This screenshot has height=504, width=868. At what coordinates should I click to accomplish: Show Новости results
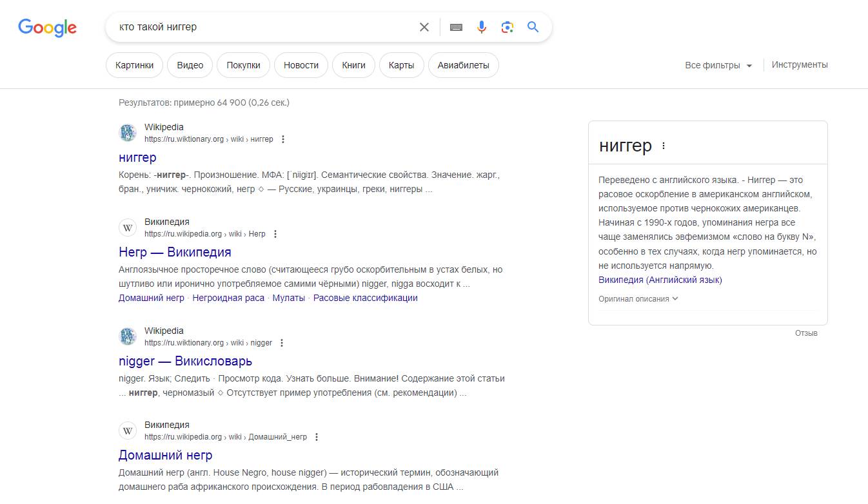301,65
